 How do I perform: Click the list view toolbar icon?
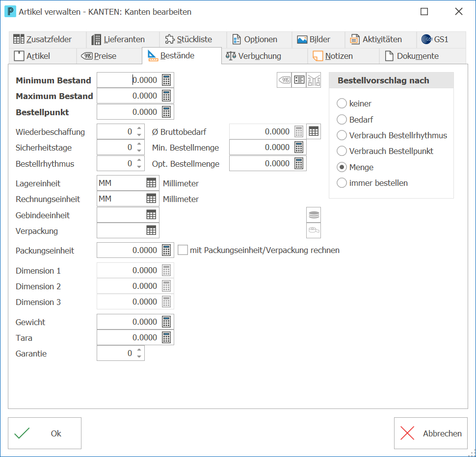299,80
